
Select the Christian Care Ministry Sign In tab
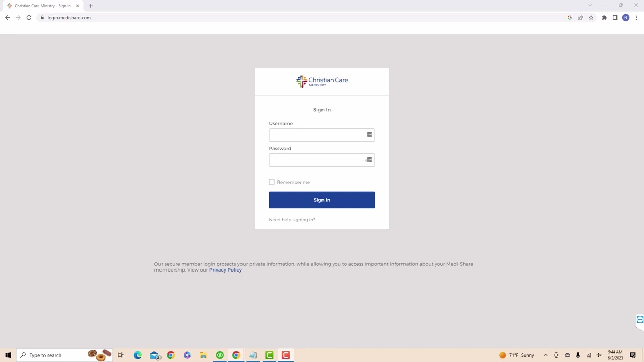point(43,6)
